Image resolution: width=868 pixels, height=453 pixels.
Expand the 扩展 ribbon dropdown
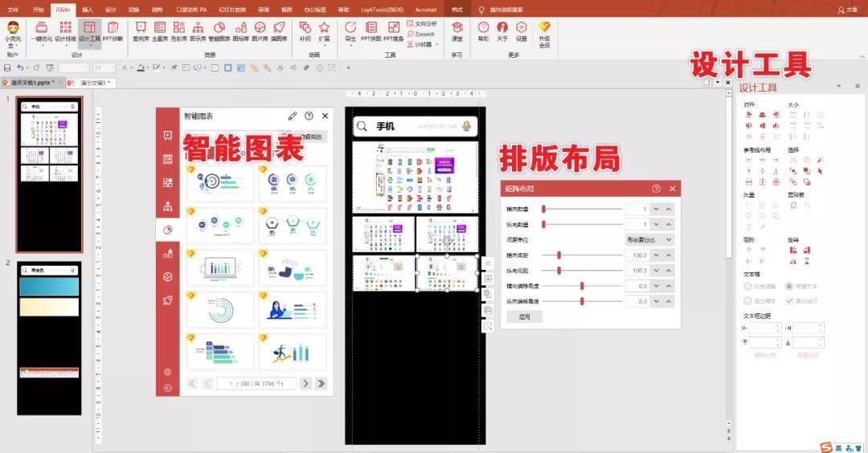(x=324, y=31)
